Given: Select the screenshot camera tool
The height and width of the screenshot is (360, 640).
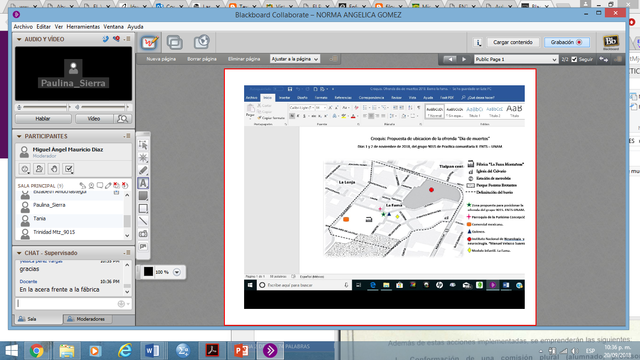Looking at the screenshot, I should (x=143, y=234).
